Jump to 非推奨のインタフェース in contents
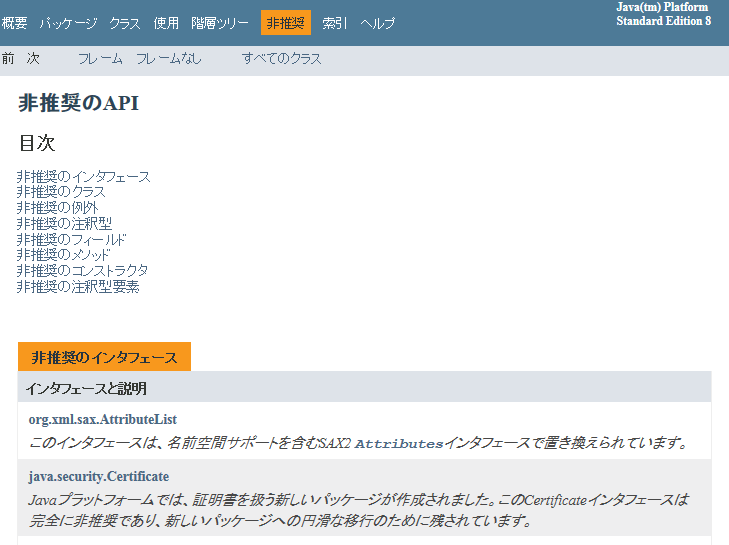729x545 pixels. click(x=84, y=177)
